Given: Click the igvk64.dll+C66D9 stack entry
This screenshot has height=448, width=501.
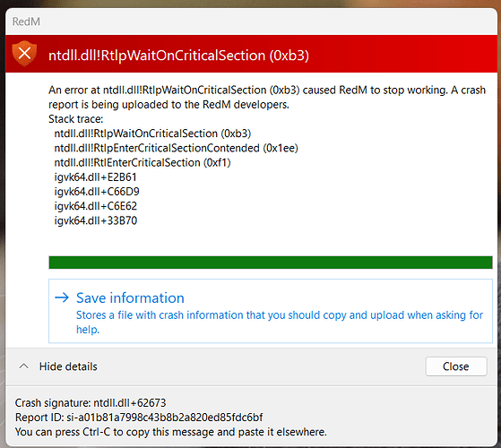Looking at the screenshot, I should (x=97, y=192).
